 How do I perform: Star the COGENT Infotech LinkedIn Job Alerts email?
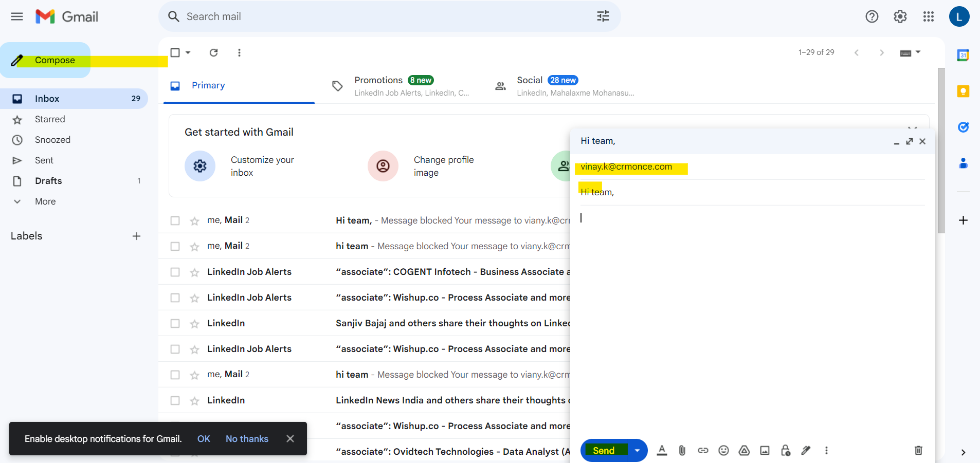194,272
